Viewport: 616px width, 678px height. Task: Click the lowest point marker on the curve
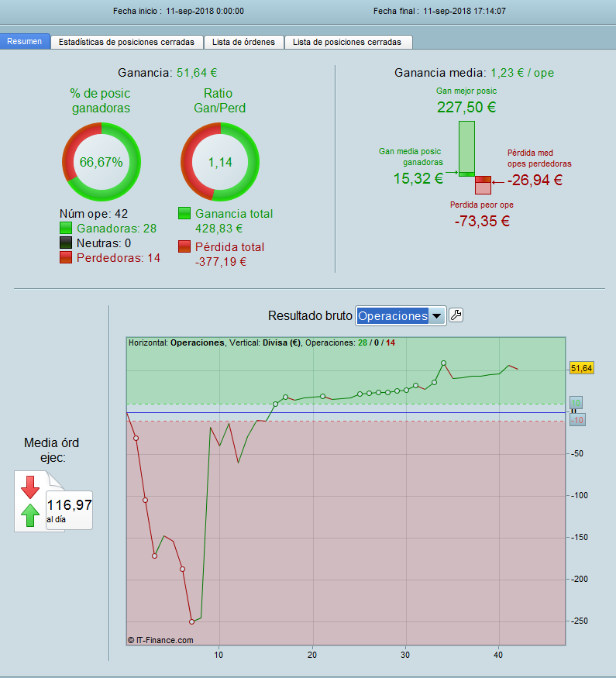coord(192,621)
